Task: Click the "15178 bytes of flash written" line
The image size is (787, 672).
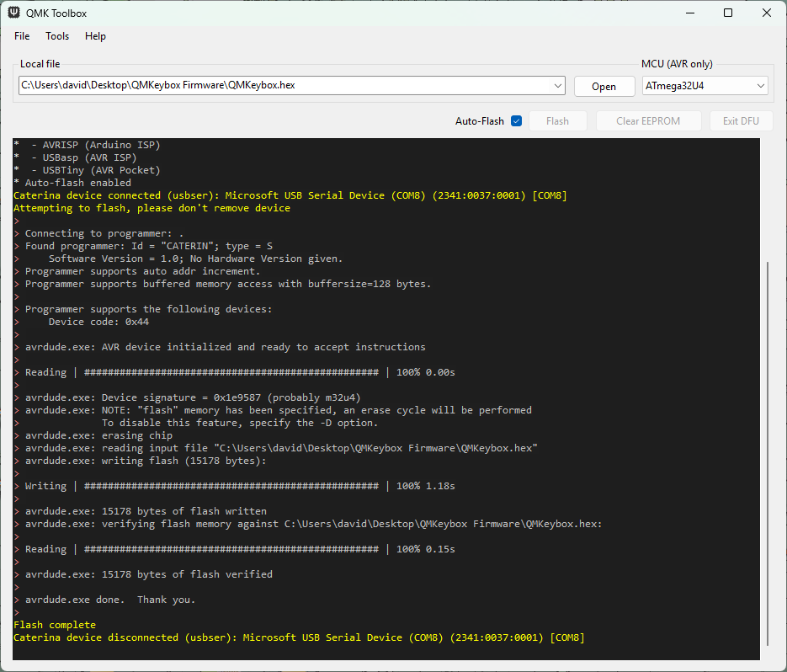Action: (x=146, y=511)
